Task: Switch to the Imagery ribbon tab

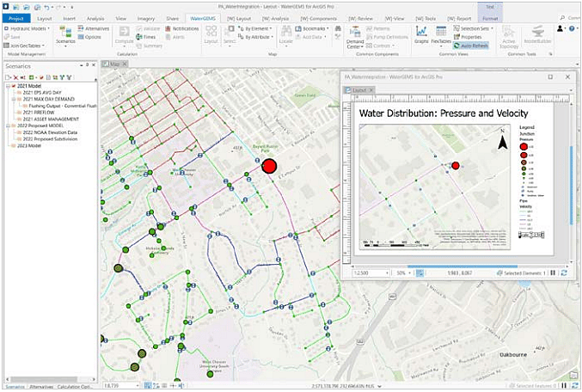Action: tap(146, 18)
